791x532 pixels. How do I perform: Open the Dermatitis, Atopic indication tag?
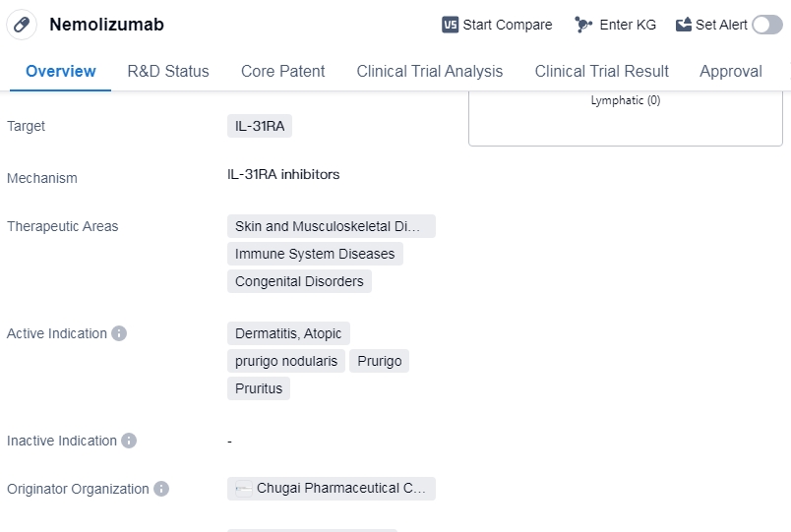[288, 333]
